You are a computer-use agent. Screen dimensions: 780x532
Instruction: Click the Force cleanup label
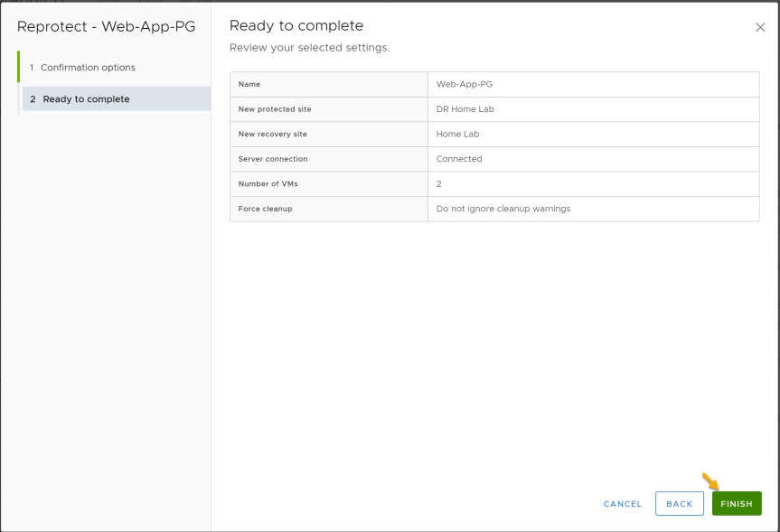[x=265, y=209]
